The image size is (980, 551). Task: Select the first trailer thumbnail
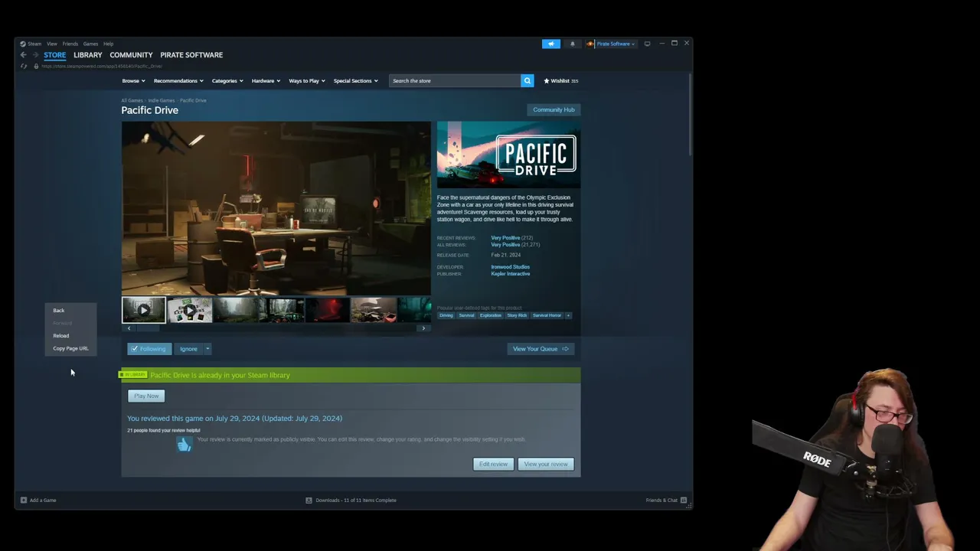tap(143, 310)
